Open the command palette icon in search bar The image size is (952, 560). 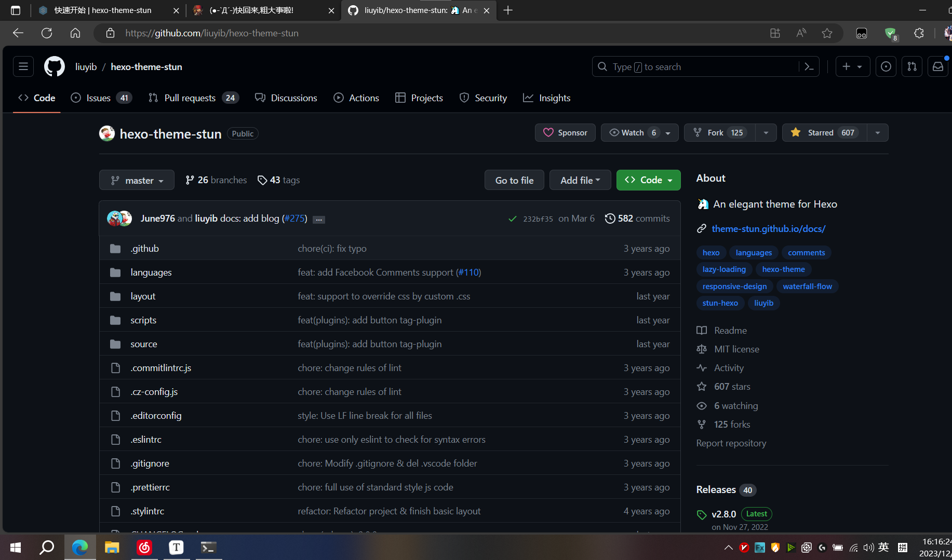click(809, 66)
